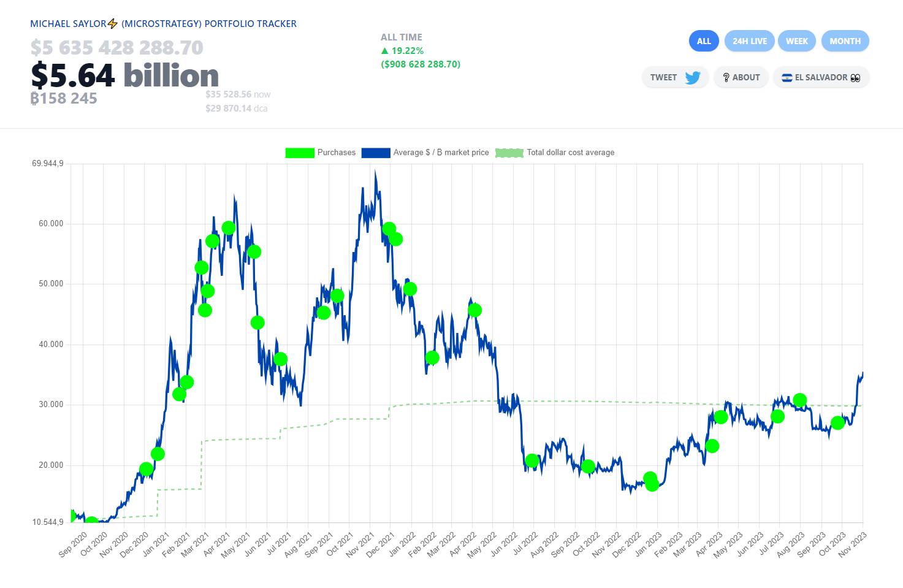This screenshot has width=903, height=588.
Task: Click the bitcoin holdings "₿158 245"
Action: pyautogui.click(x=64, y=98)
